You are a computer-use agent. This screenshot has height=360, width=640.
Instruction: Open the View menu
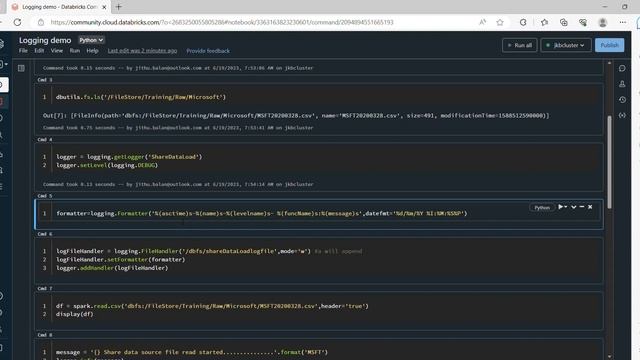pos(57,51)
